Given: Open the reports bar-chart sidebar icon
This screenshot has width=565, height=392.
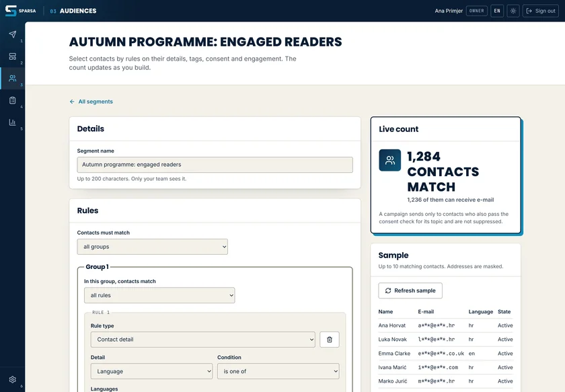Looking at the screenshot, I should (12, 122).
